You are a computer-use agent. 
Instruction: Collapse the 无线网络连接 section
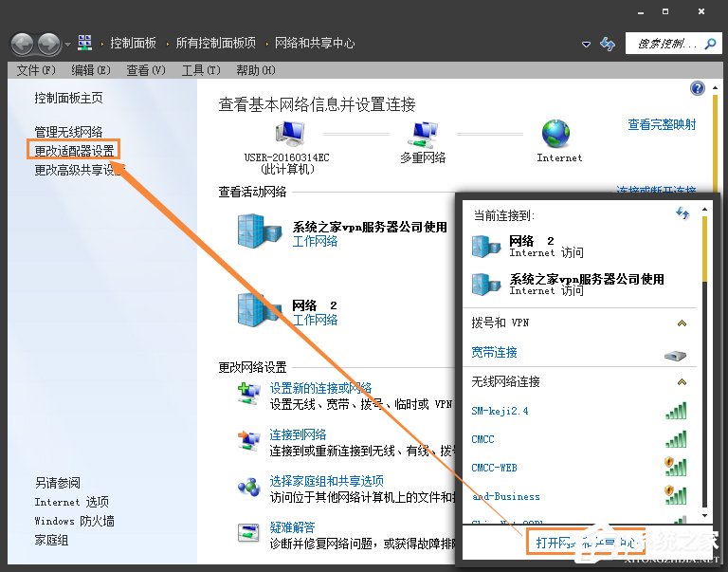click(681, 381)
